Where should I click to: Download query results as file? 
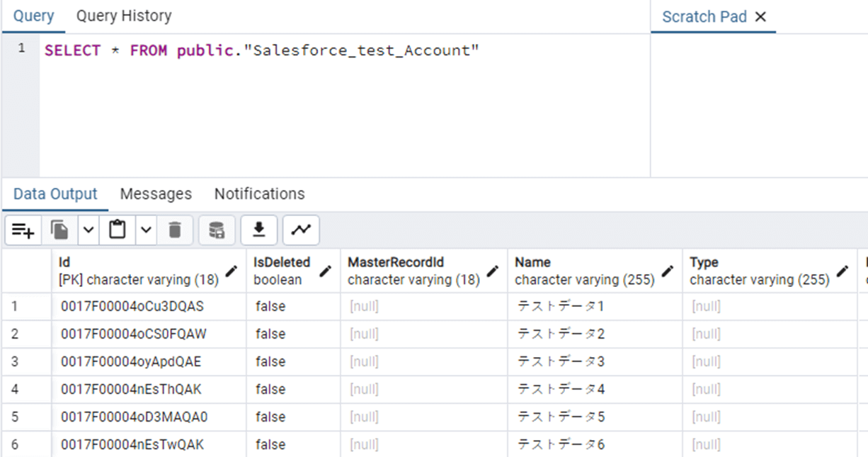tap(259, 230)
